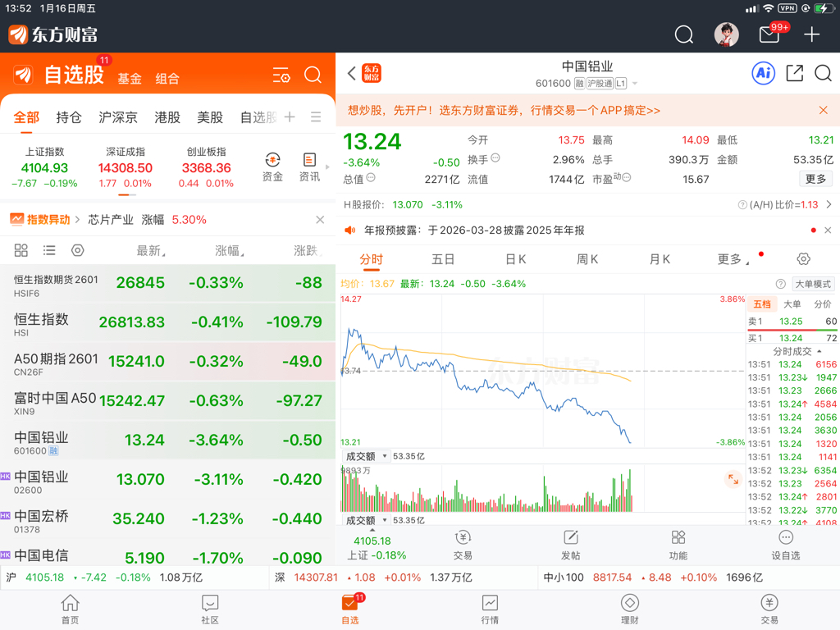Viewport: 840px width, 630px height.
Task: Open the 功能 functions menu
Action: (x=678, y=546)
